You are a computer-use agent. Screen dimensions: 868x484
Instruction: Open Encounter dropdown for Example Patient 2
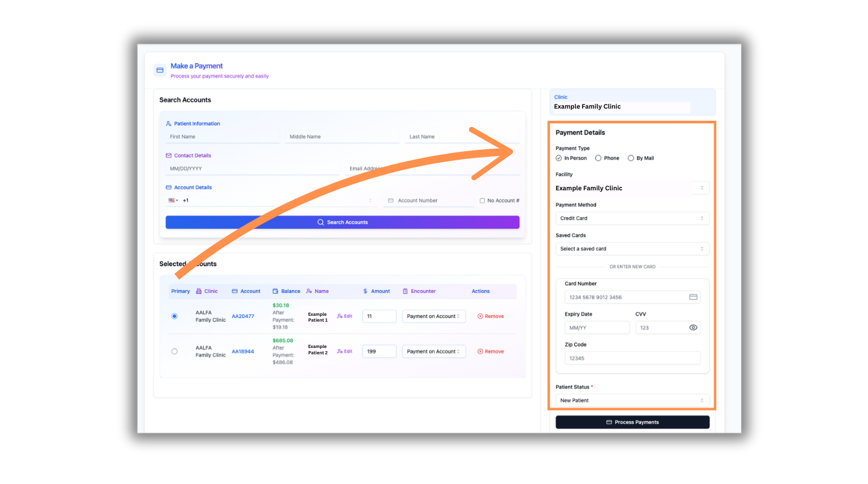(x=434, y=352)
